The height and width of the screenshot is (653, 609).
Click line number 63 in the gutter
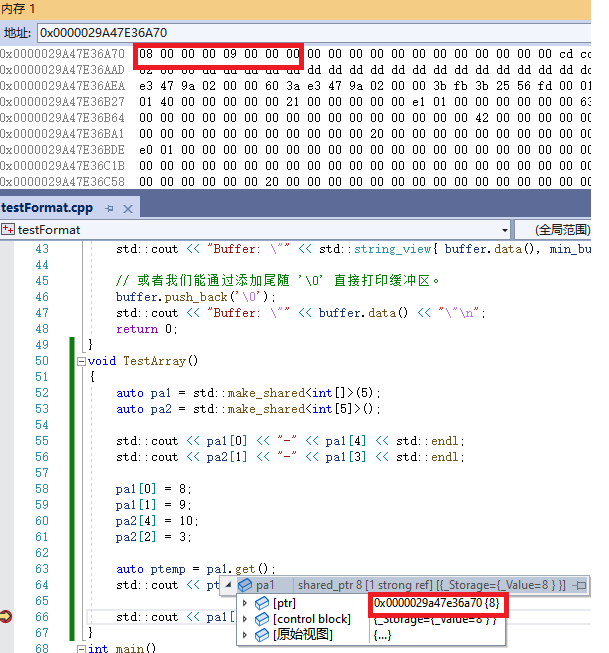[x=42, y=568]
